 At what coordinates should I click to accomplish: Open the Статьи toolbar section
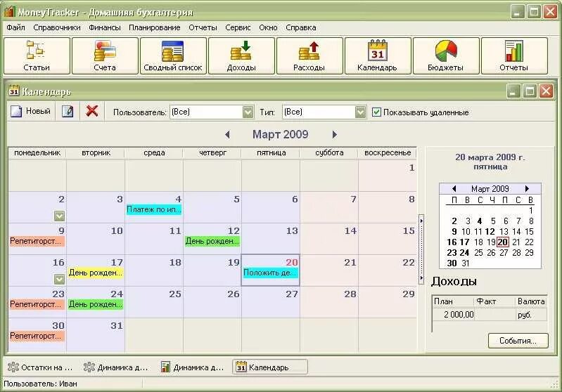pos(37,56)
